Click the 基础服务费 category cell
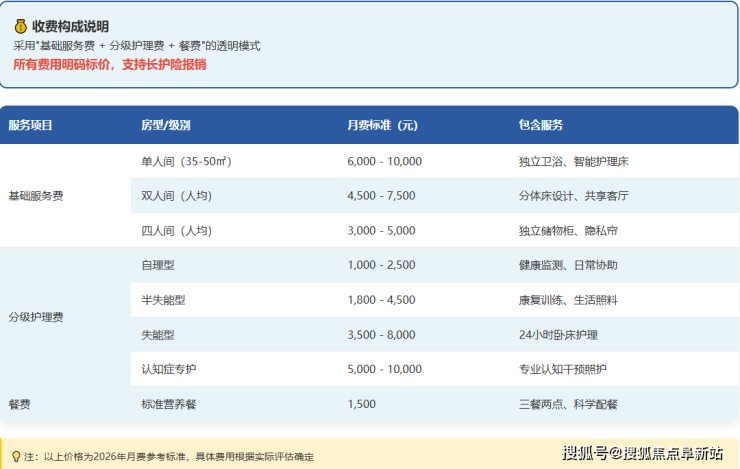This screenshot has height=469, width=740. 36,196
